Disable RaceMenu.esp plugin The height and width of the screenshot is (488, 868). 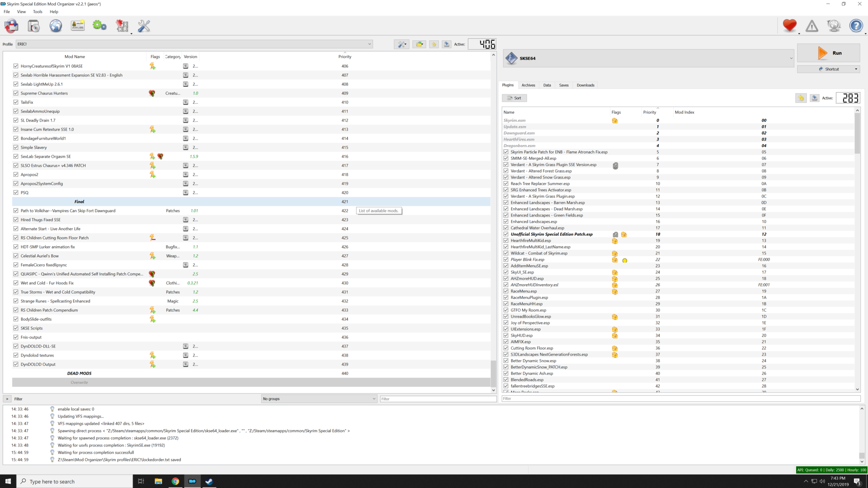(x=506, y=291)
